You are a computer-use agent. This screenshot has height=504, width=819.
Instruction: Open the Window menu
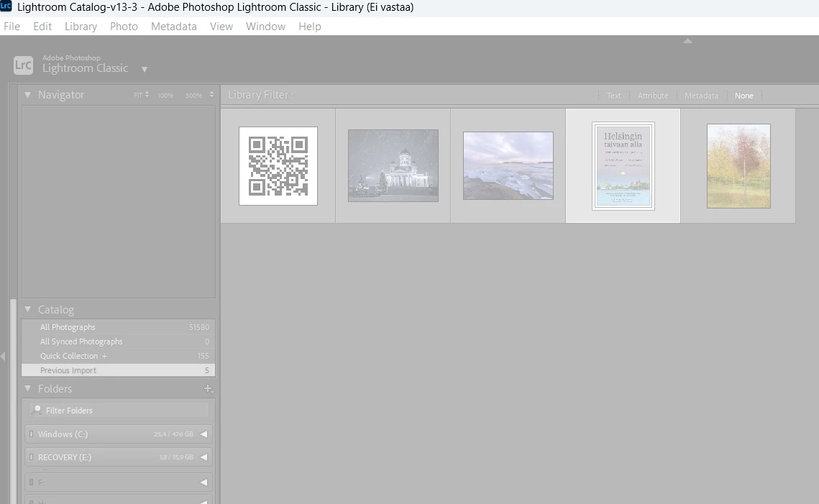coord(266,26)
